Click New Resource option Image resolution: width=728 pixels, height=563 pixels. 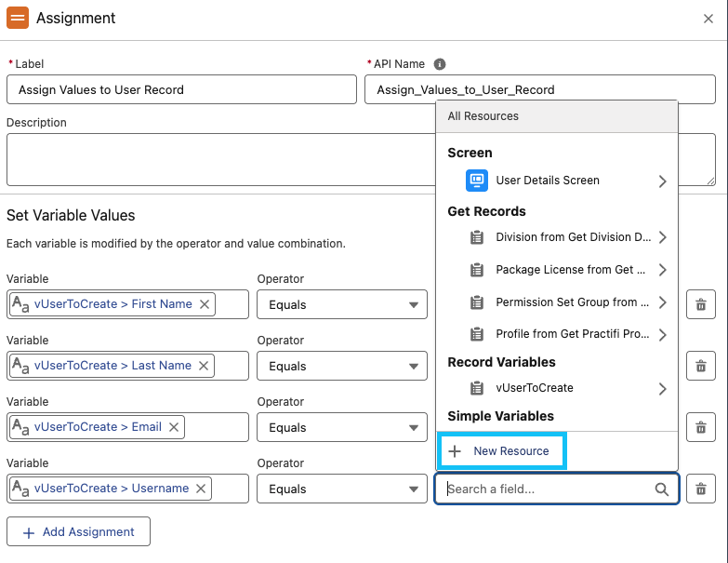[x=502, y=451]
